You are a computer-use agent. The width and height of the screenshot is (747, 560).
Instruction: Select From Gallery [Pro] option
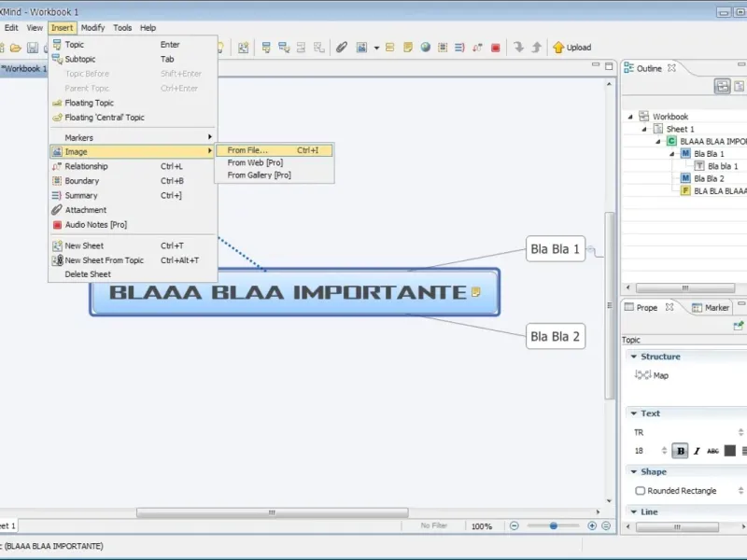point(275,175)
